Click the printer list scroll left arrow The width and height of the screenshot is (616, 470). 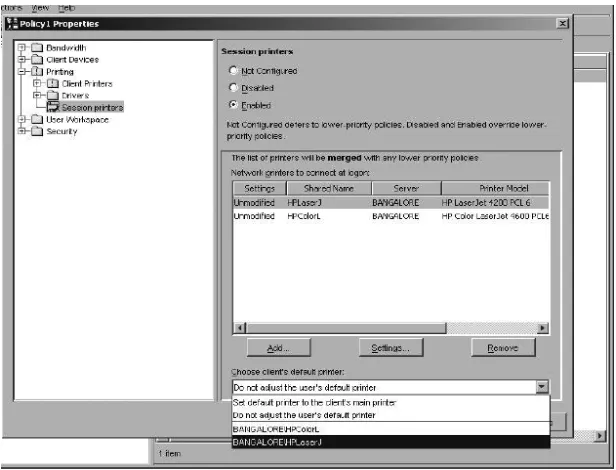tap(240, 328)
